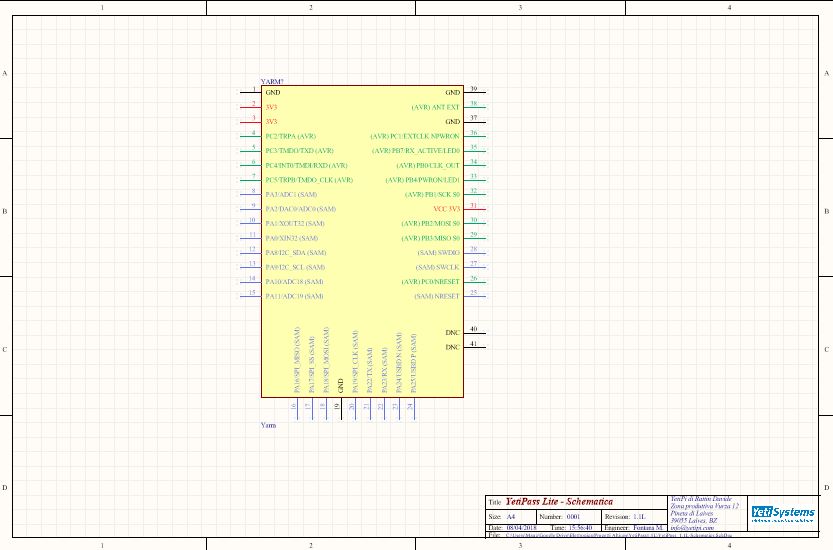
Task: Click pin label PA1/XOUT32 (SAM)
Action: pyautogui.click(x=295, y=224)
